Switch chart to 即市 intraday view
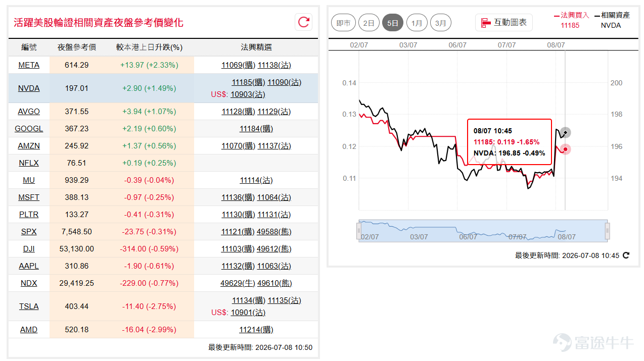Image resolution: width=644 pixels, height=361 pixels. coord(343,23)
